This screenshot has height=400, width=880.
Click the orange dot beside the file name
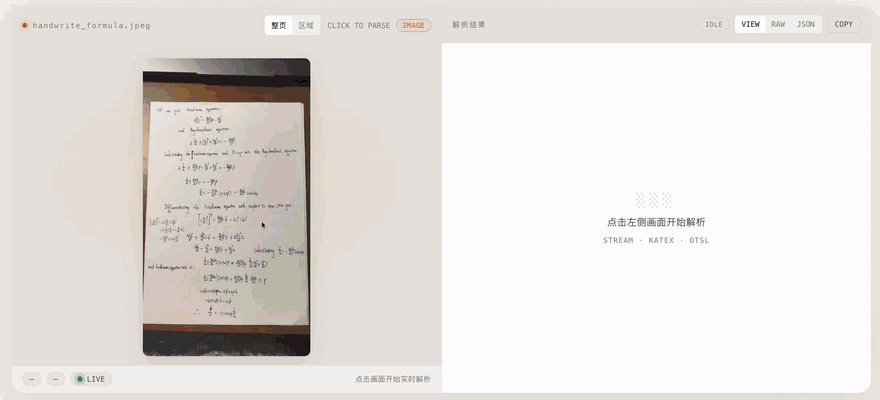click(x=25, y=25)
